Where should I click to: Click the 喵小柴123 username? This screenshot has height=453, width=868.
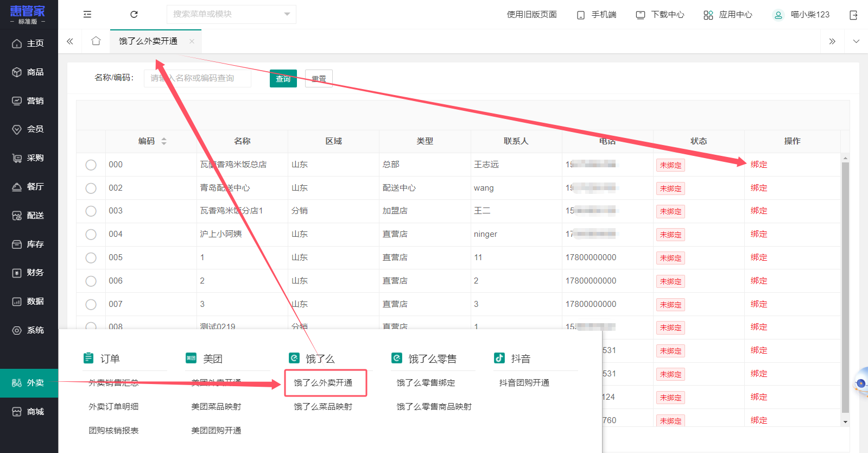(x=810, y=15)
